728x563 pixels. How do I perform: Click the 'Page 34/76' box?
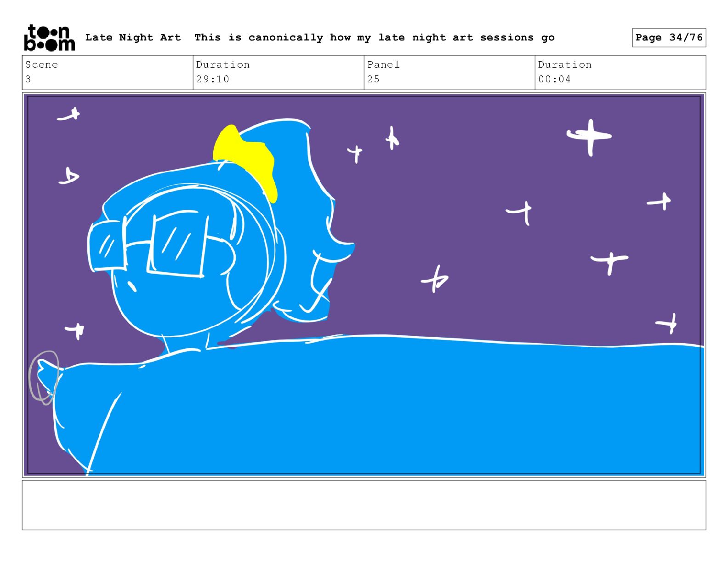click(669, 38)
